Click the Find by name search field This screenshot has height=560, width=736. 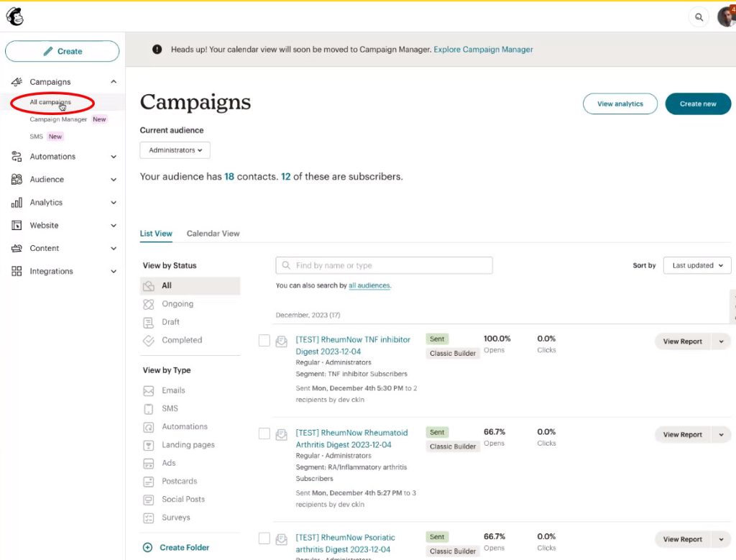click(x=384, y=265)
